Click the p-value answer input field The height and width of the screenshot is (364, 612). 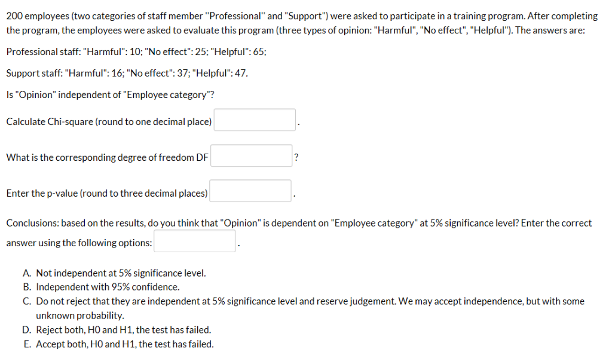tap(250, 190)
